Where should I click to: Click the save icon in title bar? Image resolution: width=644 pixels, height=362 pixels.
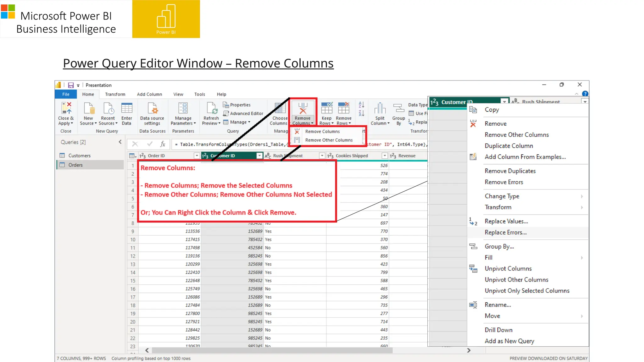click(x=71, y=85)
